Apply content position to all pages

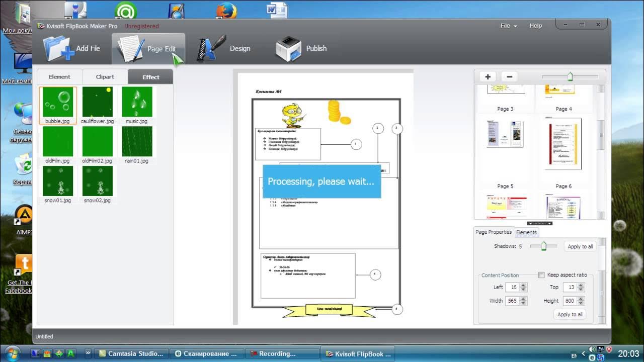pyautogui.click(x=570, y=314)
